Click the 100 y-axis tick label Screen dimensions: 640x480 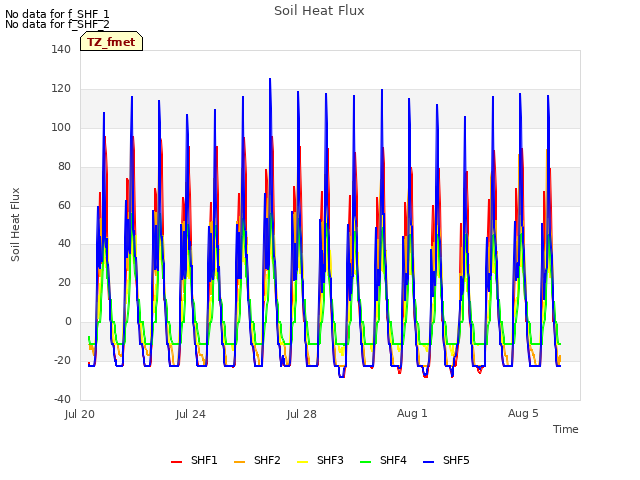61,127
